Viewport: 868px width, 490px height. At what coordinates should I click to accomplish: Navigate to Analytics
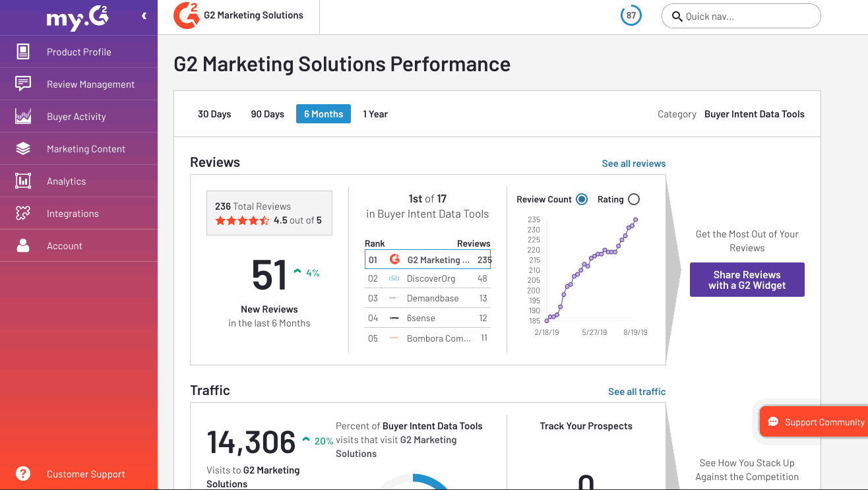78,181
